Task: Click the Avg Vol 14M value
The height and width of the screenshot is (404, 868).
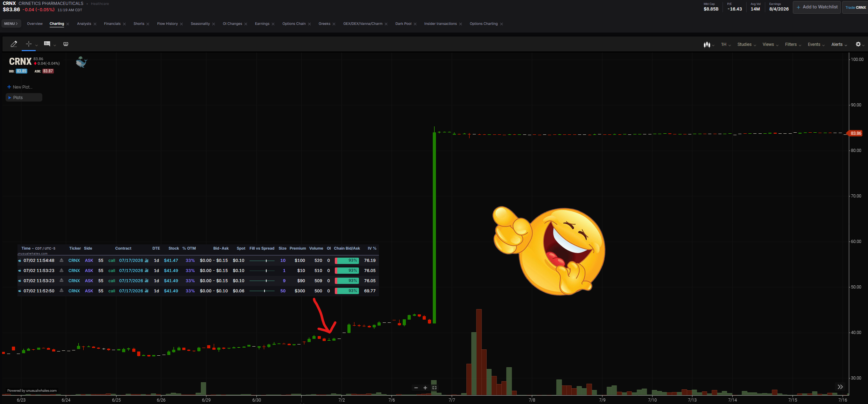Action: point(755,9)
